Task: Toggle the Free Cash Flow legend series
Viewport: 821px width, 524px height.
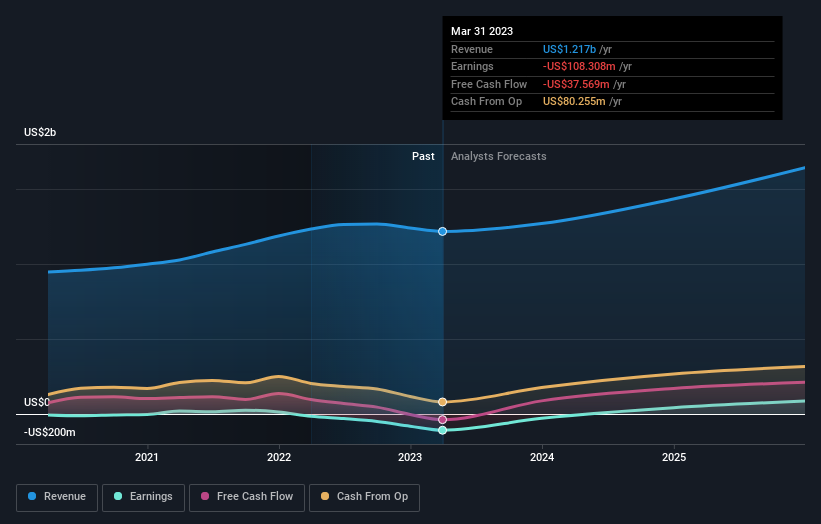Action: 247,497
